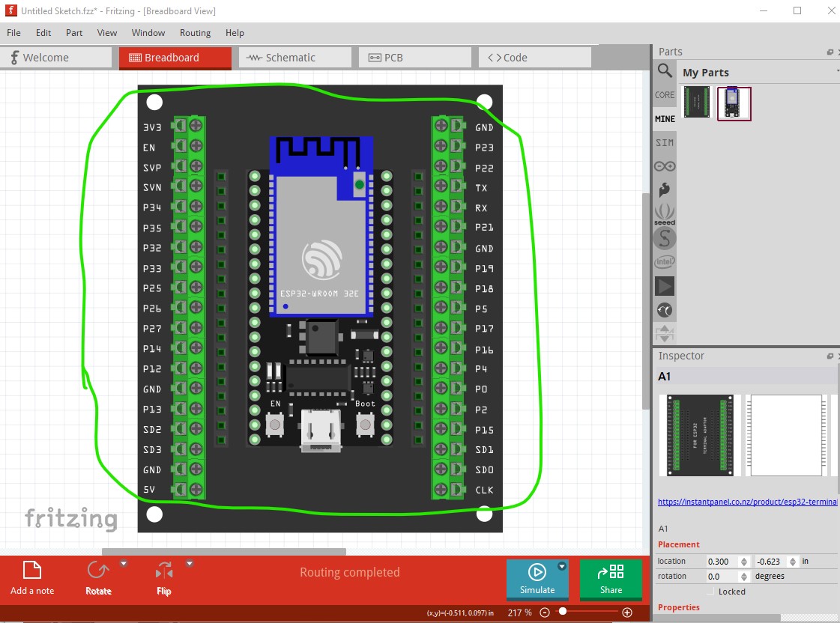Screen dimensions: 840x623
Task: Click the rotation degrees input field
Action: (x=722, y=576)
